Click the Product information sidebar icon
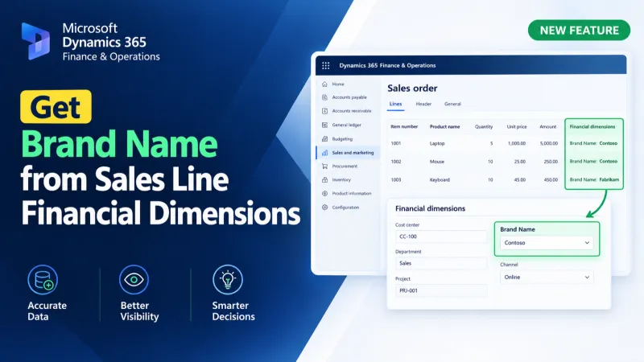Screen dimensions: 644x362 tap(324, 193)
